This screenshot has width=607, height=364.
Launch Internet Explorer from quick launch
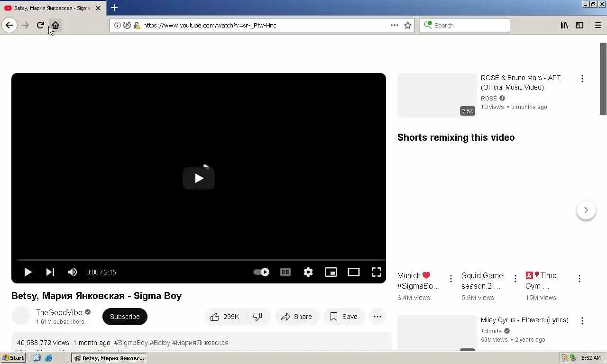48,358
